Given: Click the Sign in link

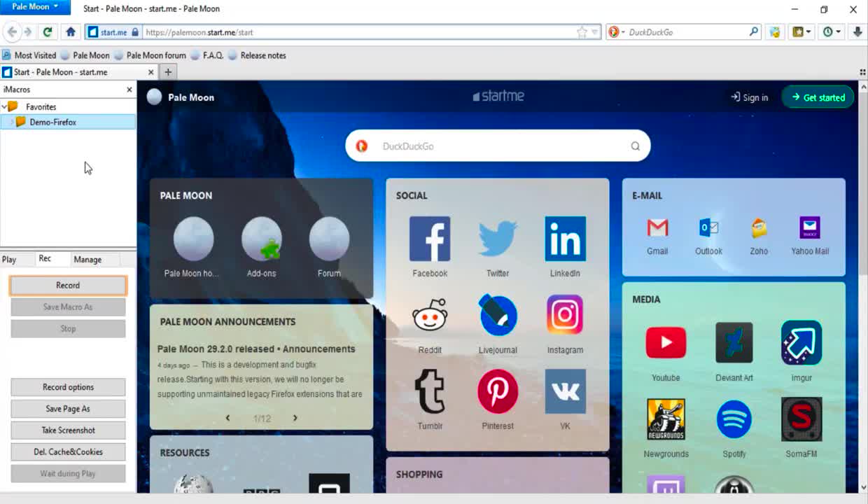Looking at the screenshot, I should coord(749,97).
